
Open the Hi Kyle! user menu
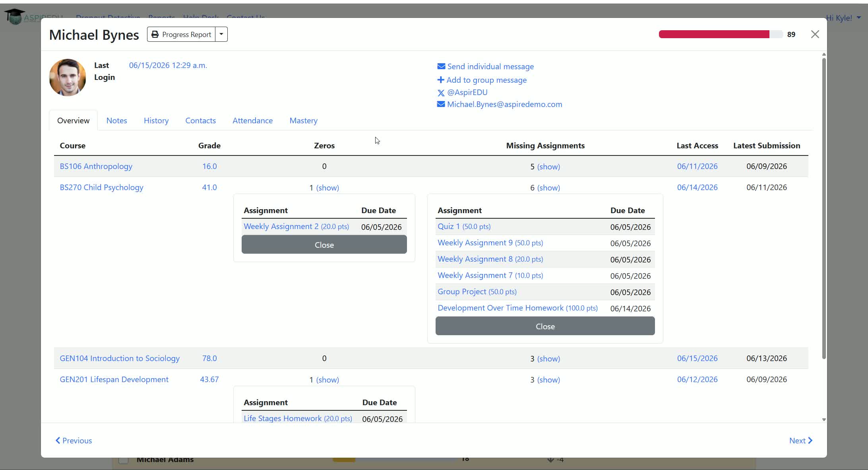(843, 18)
